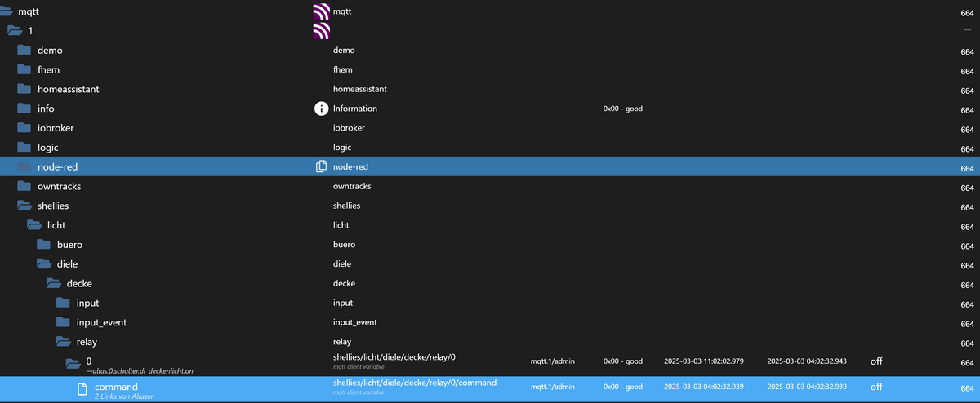Select the owntracks tree row label
Viewport: 980px width, 403px height.
[x=59, y=186]
